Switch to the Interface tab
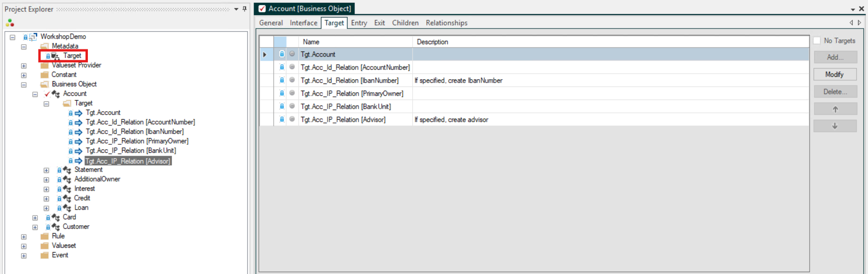The width and height of the screenshot is (868, 274). (x=304, y=23)
